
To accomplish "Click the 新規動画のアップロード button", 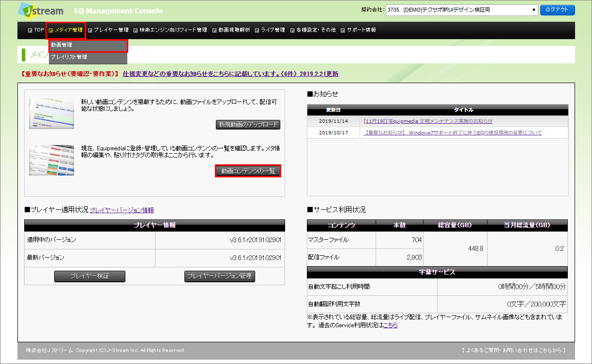I will pos(248,125).
